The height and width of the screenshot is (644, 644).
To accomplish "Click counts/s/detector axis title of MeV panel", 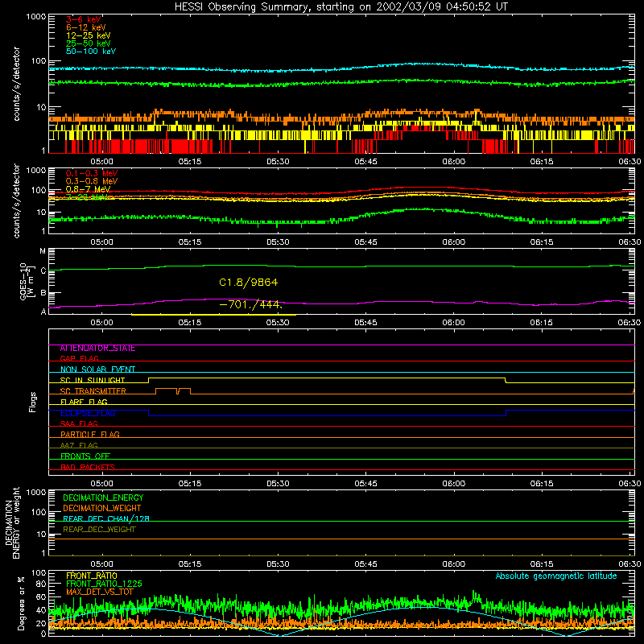I will (x=16, y=200).
